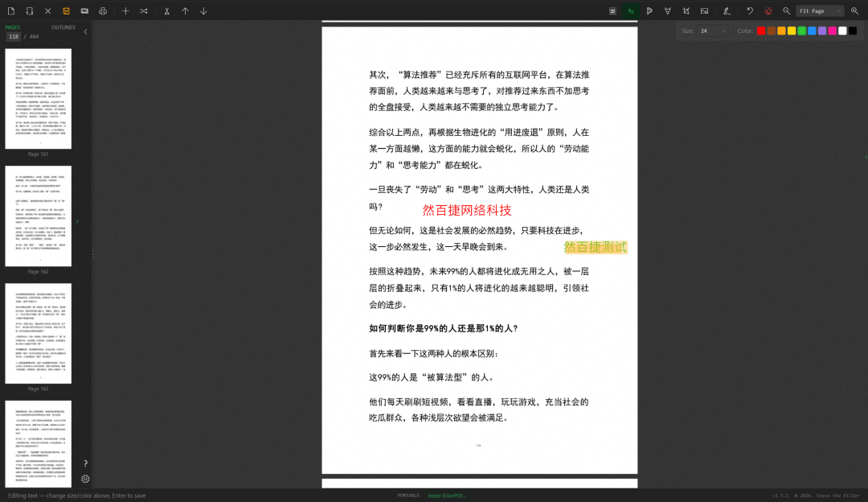The height and width of the screenshot is (502, 868).
Task: Create a new blank document
Action: pyautogui.click(x=11, y=11)
